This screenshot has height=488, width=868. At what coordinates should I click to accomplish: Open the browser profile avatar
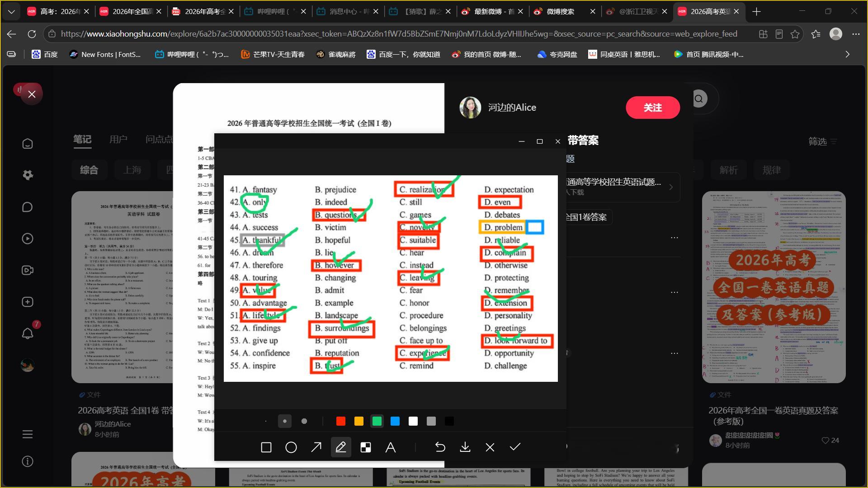coord(836,34)
